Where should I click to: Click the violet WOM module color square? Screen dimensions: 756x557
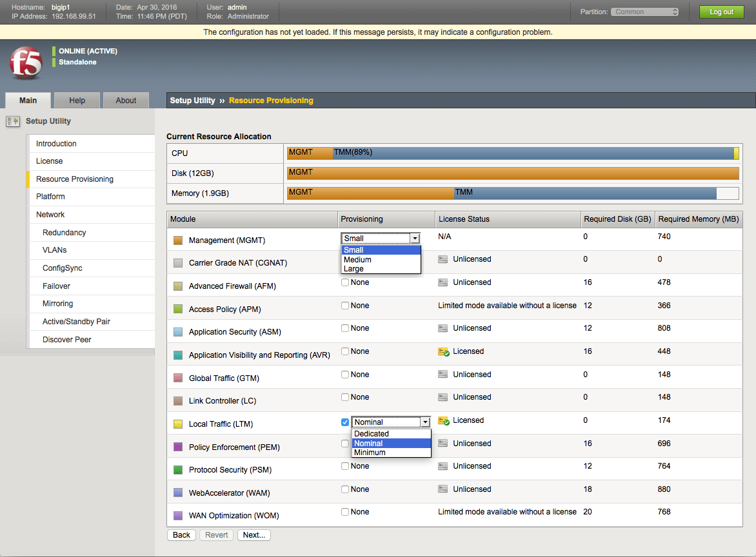178,516
